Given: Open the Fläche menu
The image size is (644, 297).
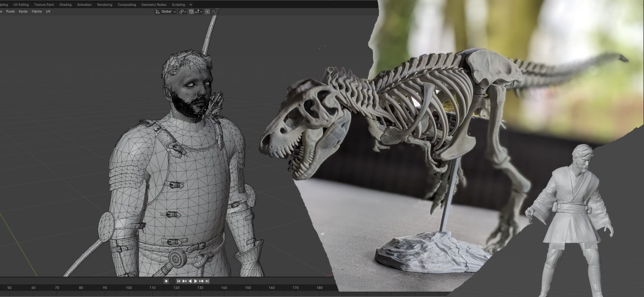Looking at the screenshot, I should 36,11.
